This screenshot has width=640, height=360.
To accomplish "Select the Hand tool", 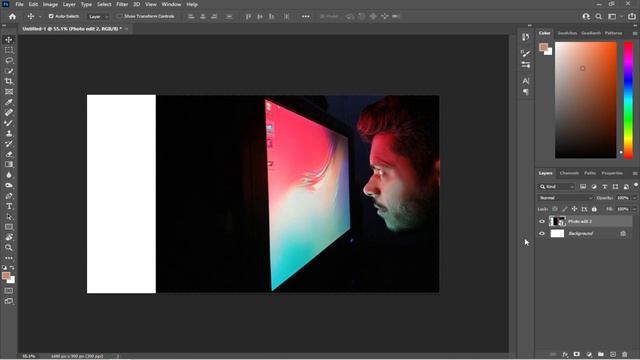I will [9, 237].
